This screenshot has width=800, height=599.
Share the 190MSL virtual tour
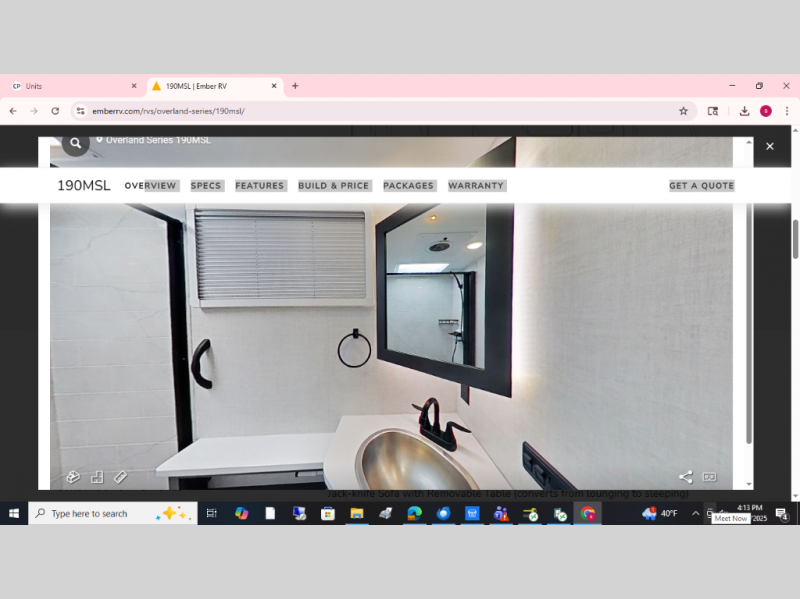pyautogui.click(x=686, y=477)
